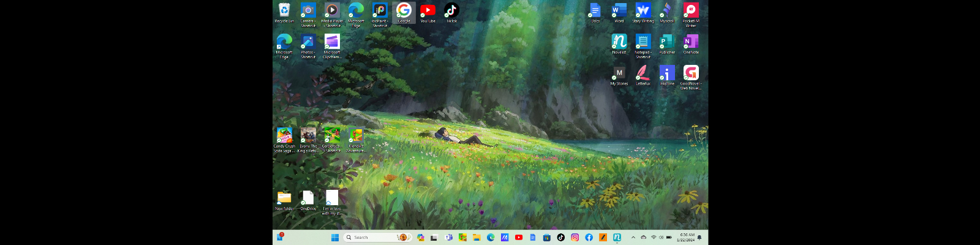980x245 pixels.
Task: Open the orange pen app on taskbar
Action: (x=603, y=238)
